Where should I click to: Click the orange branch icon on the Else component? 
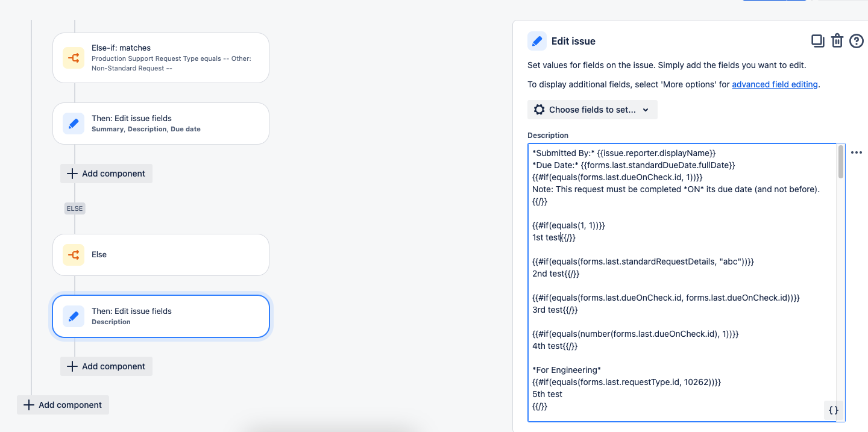[x=73, y=254]
